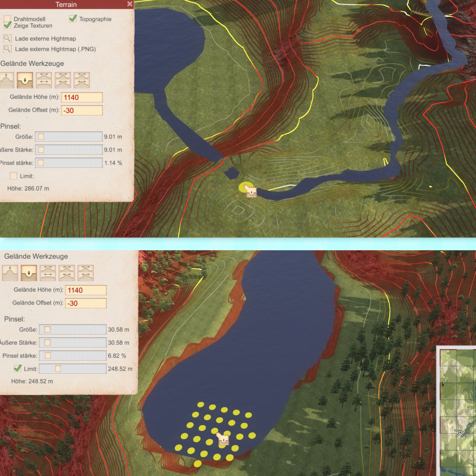Click magnifier icon beside the .PNG Hightmap option
Screen dimensions: 476x476
pyautogui.click(x=7, y=49)
